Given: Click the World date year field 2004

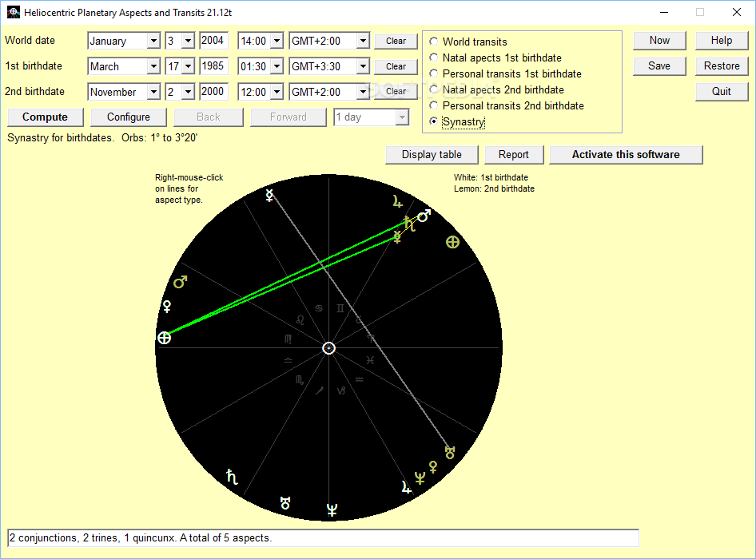Looking at the screenshot, I should pos(213,41).
